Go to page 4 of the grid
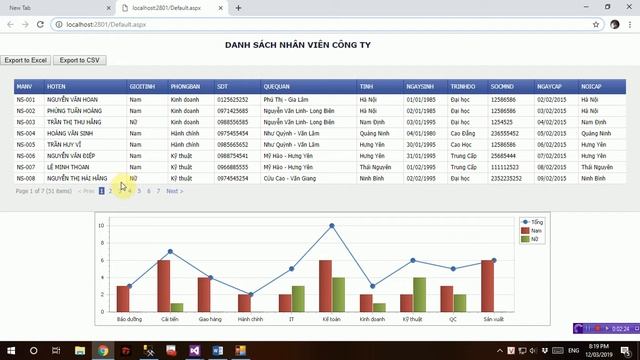Image resolution: width=640 pixels, height=360 pixels. (x=130, y=191)
